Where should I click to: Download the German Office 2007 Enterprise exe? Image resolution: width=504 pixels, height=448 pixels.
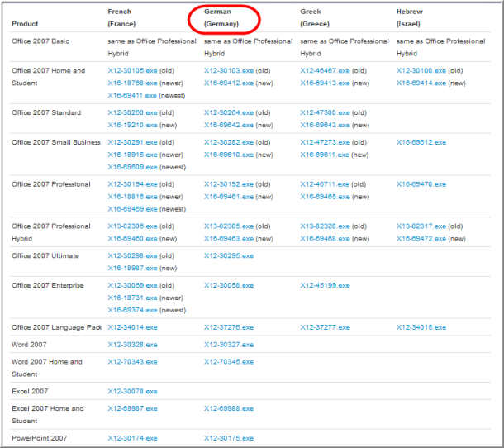[x=229, y=286]
